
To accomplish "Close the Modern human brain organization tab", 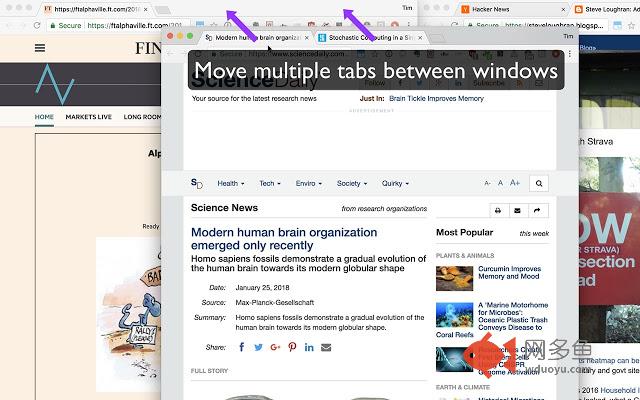I will pyautogui.click(x=307, y=38).
